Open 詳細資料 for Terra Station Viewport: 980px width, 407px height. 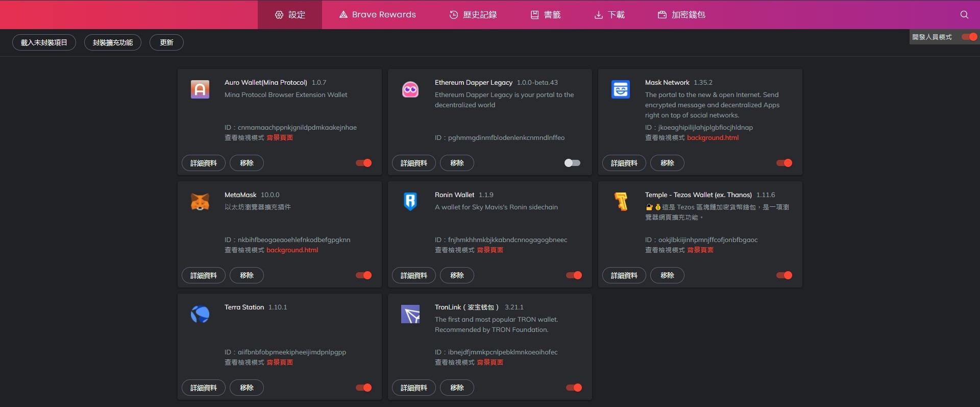(204, 388)
